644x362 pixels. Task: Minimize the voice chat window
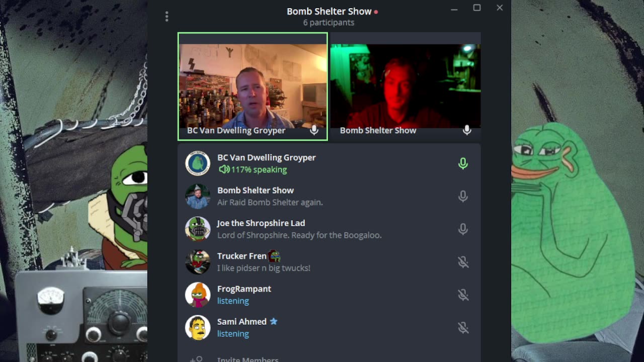[454, 9]
